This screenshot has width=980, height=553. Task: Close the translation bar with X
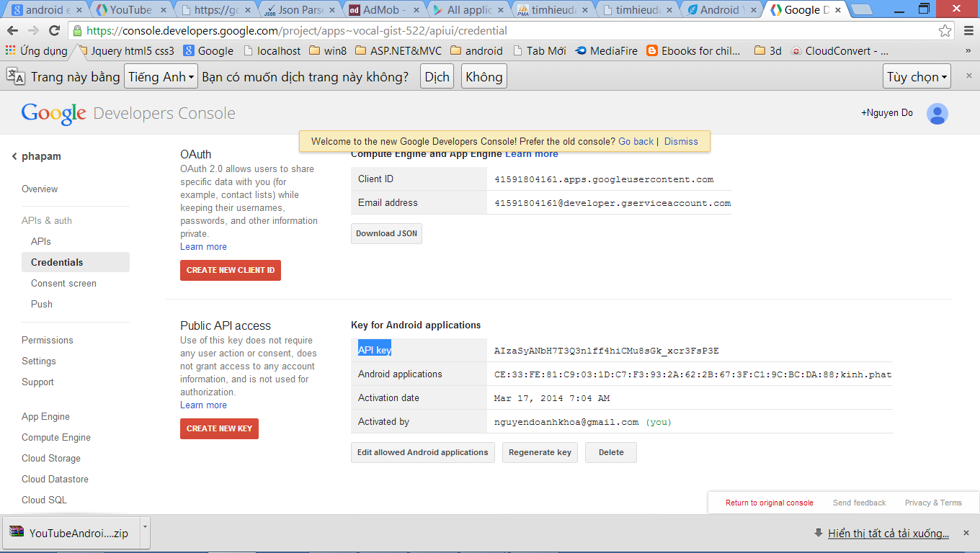(x=969, y=76)
